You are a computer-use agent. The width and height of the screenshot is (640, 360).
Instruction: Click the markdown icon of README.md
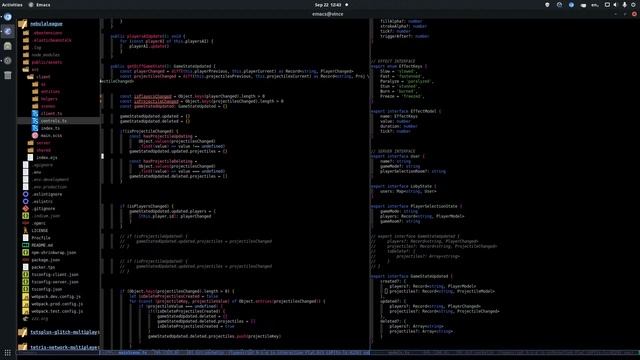pos(26,245)
